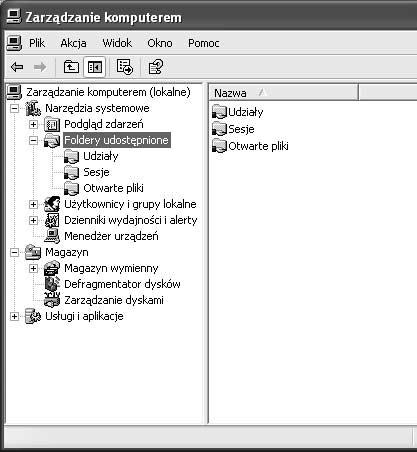Open the Plik menu

click(37, 43)
